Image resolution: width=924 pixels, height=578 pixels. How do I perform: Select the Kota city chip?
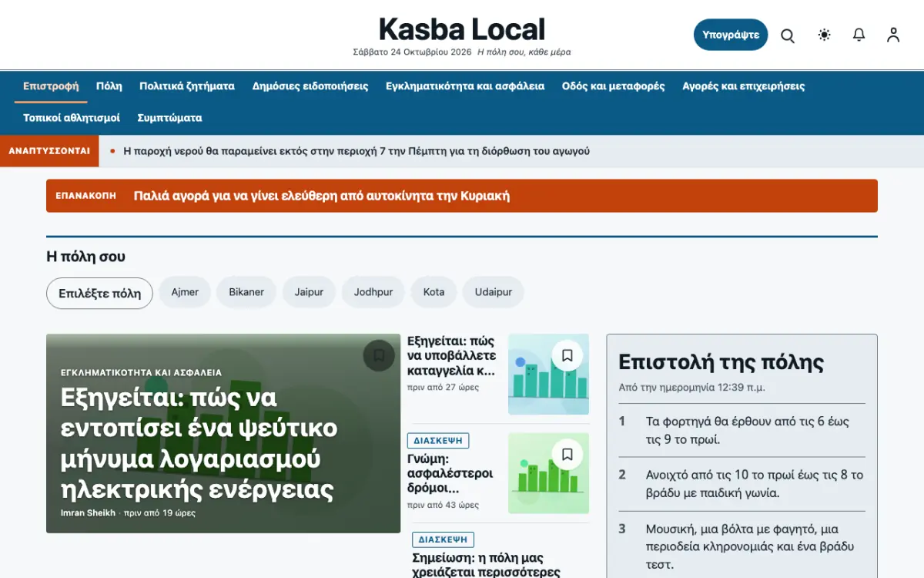(x=434, y=292)
